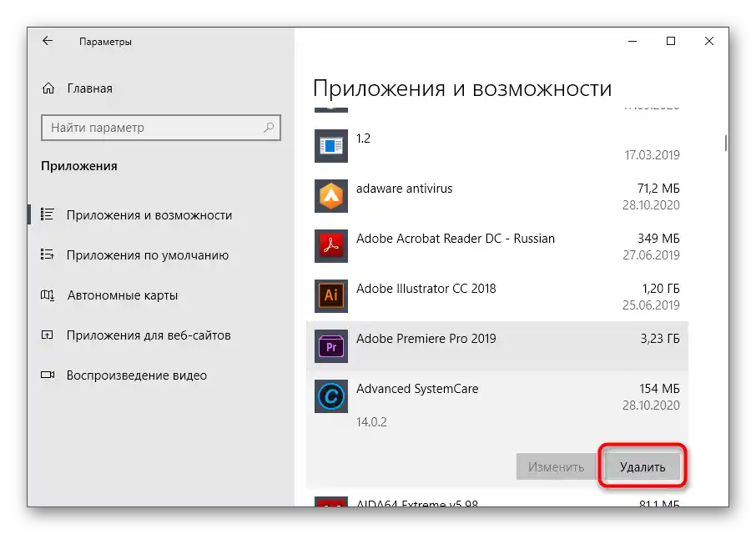This screenshot has height=534, width=756.
Task: Click the Adobe Premiere Pro Pr icon
Action: click(331, 346)
